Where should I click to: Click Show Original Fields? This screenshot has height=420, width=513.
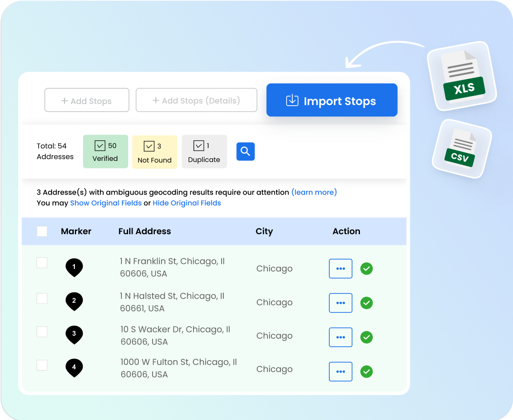pos(105,203)
